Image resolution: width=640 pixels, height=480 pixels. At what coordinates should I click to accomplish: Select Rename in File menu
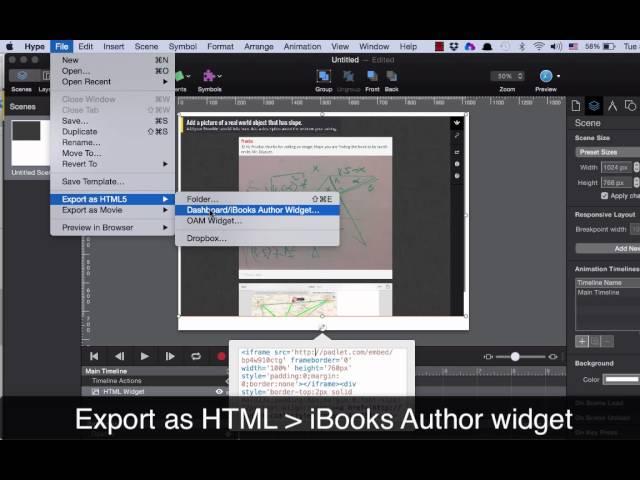pos(113,142)
